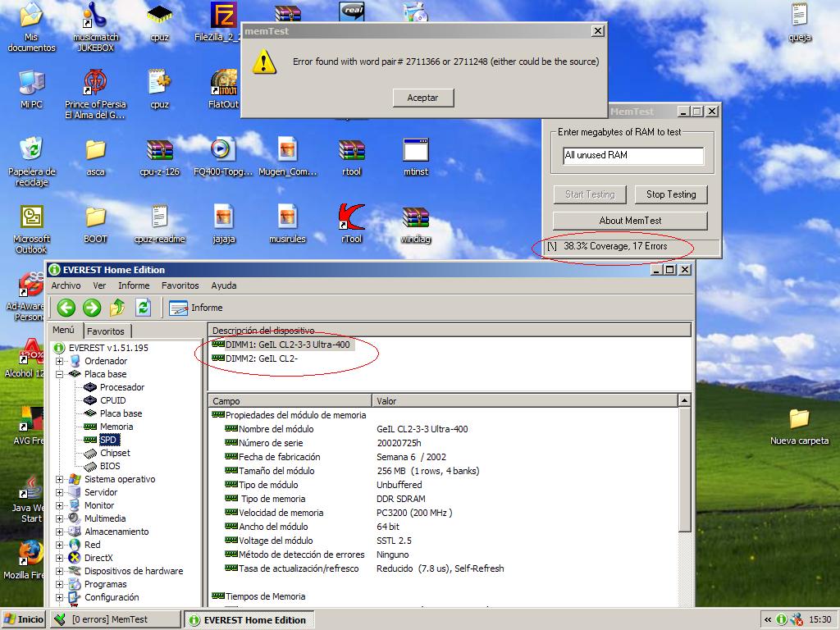Expand the Ordenador tree node

(x=60, y=361)
